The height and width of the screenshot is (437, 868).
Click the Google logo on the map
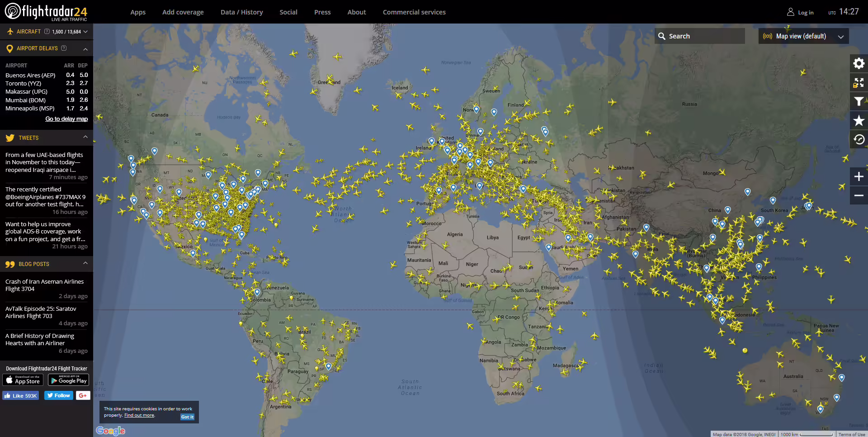coord(110,431)
